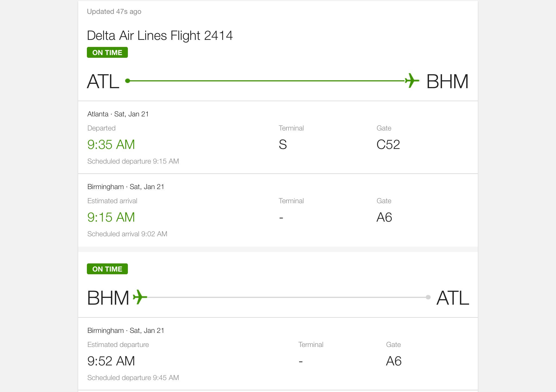
Task: Click the Updated 47s ago text
Action: [114, 11]
